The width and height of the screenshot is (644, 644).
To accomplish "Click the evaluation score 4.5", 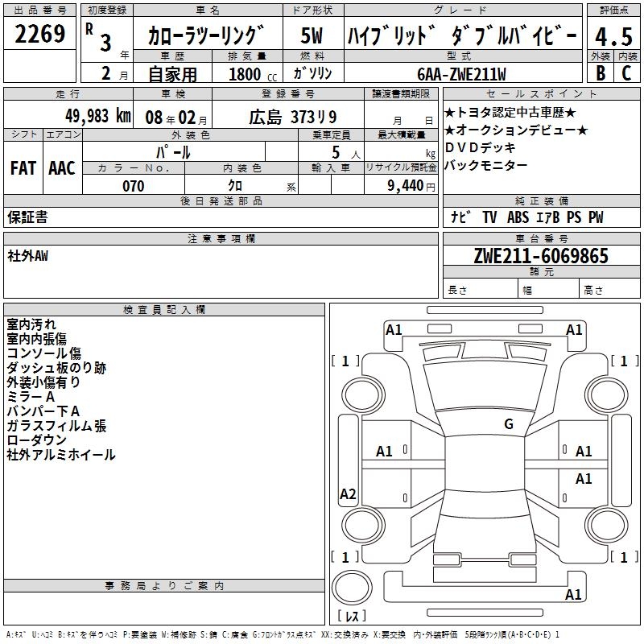I will pyautogui.click(x=613, y=36).
